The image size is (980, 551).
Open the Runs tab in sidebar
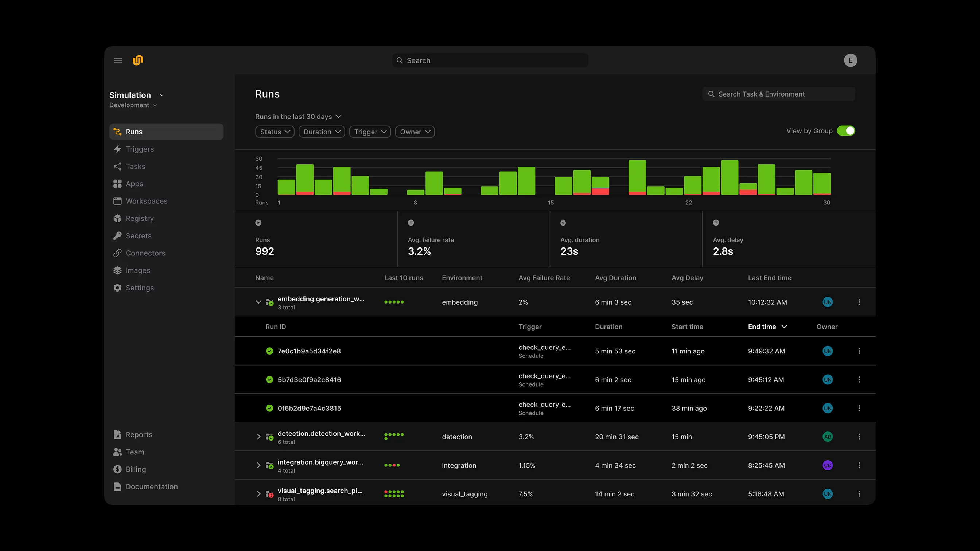[134, 131]
